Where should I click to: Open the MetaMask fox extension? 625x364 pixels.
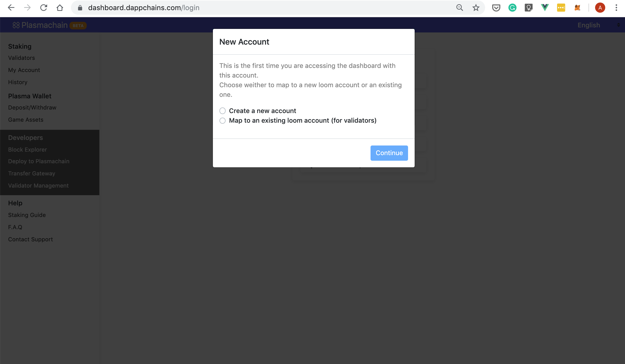pos(577,8)
